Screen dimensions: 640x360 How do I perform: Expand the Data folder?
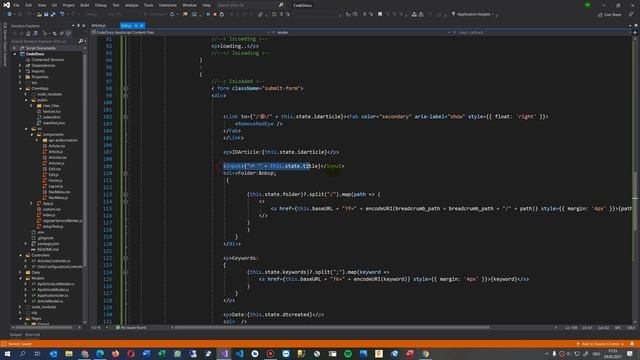click(x=20, y=272)
